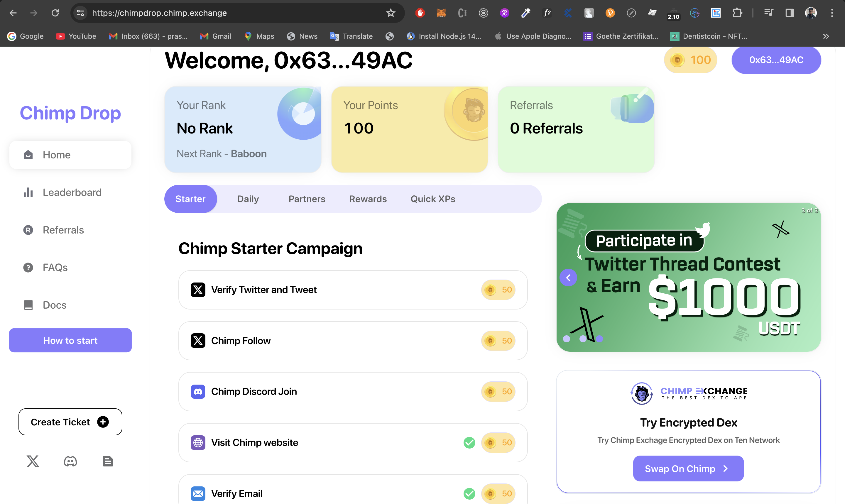
Task: Click the How to start button
Action: pos(70,340)
